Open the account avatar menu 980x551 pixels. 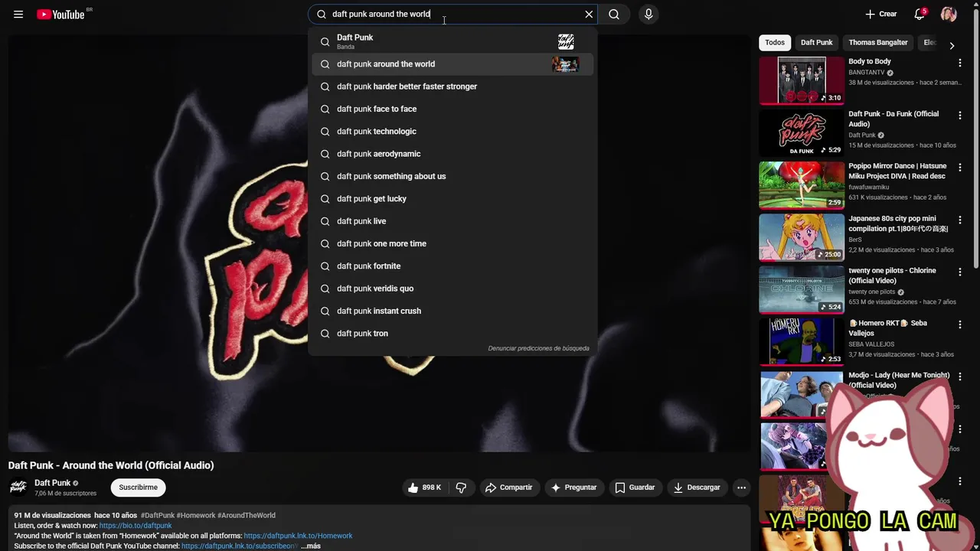click(949, 14)
